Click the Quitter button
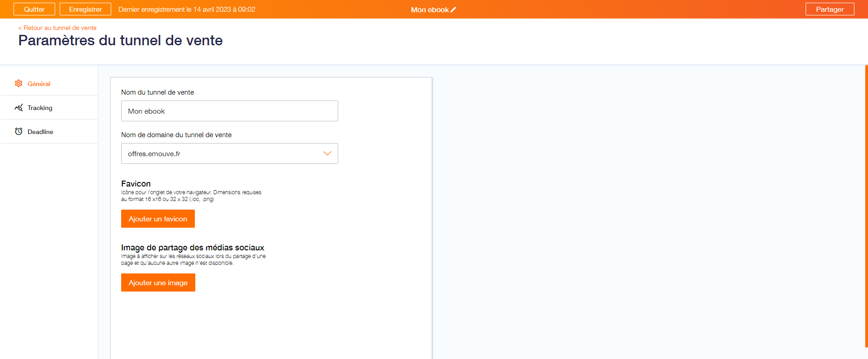 point(34,9)
